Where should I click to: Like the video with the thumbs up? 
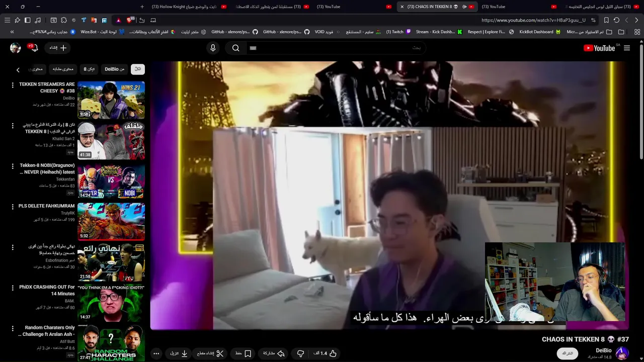(x=325, y=353)
